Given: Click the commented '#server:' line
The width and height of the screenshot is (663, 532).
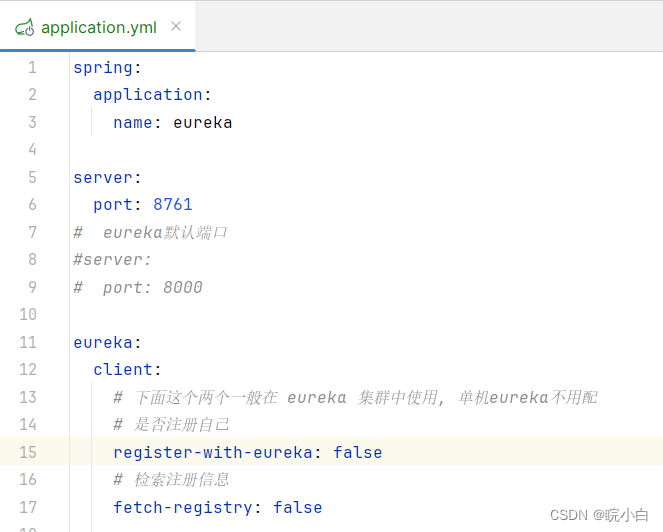Looking at the screenshot, I should pyautogui.click(x=112, y=260).
